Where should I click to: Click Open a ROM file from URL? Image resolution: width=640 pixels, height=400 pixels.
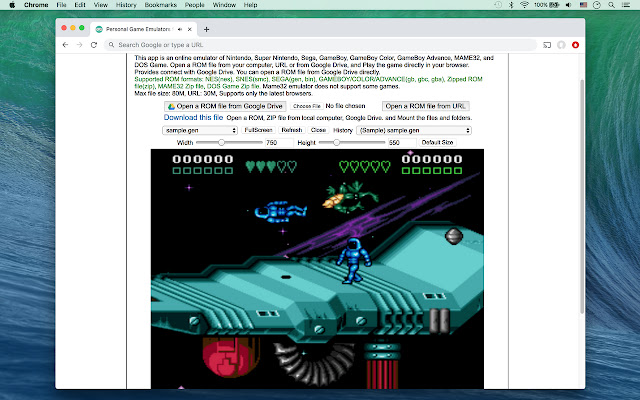coord(425,106)
